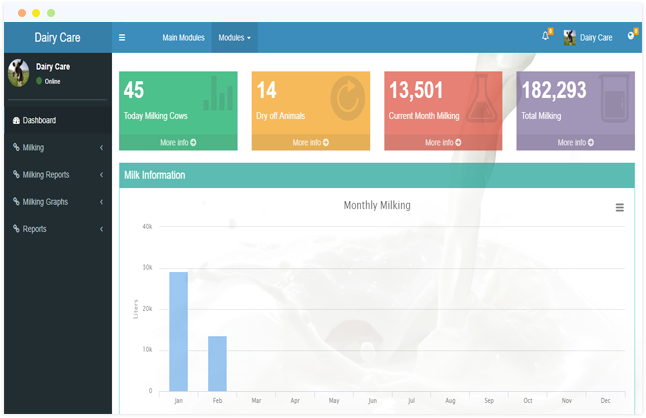Open the notifications bell icon
Viewport: 646px width, 418px height.
click(545, 36)
